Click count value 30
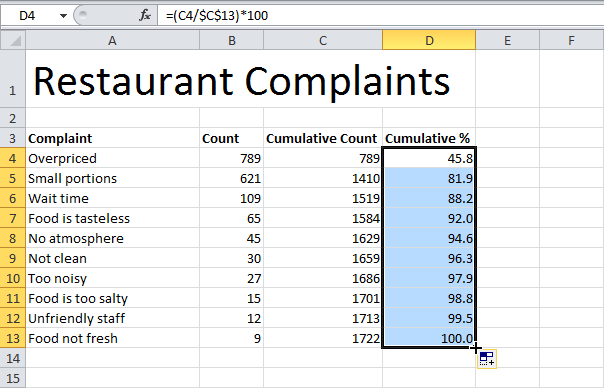The width and height of the screenshot is (604, 388). (232, 259)
